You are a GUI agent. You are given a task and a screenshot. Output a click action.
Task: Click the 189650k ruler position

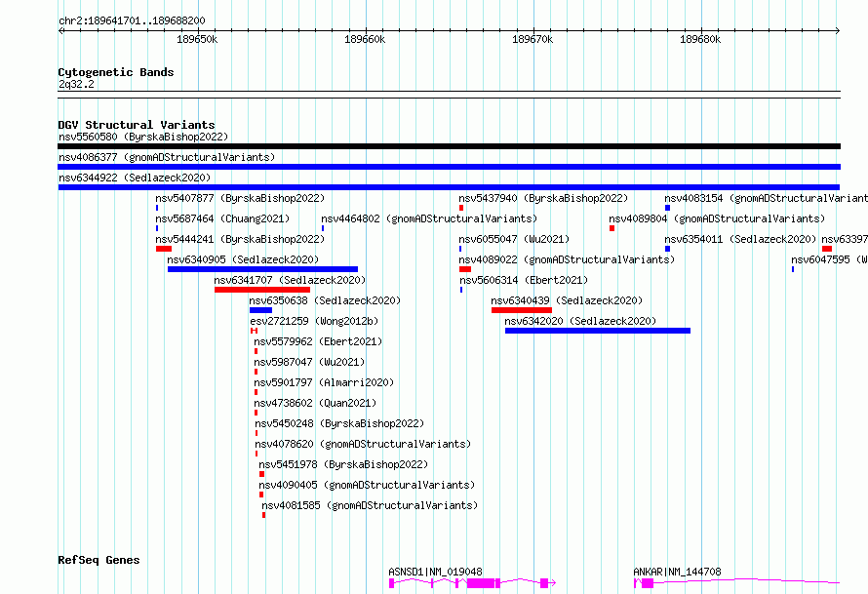coord(197,39)
